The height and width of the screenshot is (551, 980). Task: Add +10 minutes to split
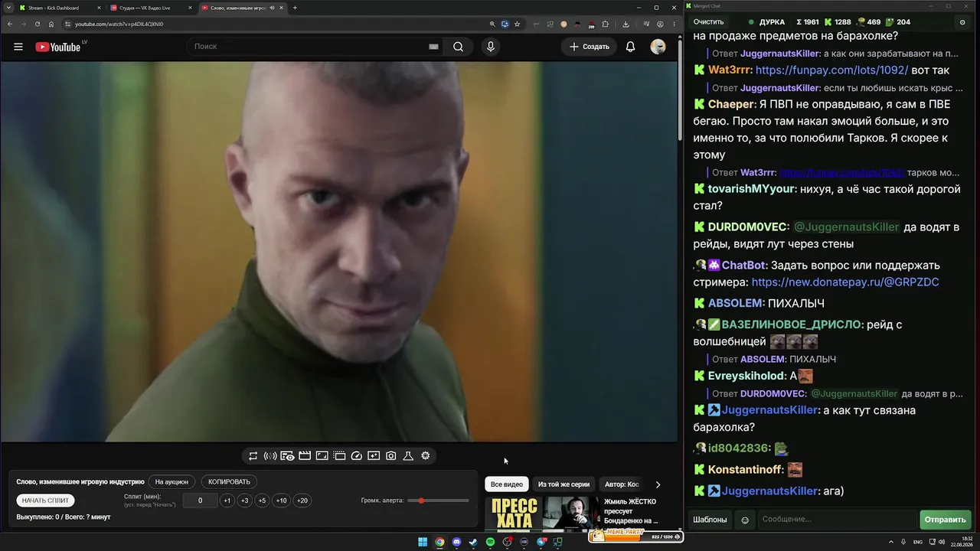281,500
